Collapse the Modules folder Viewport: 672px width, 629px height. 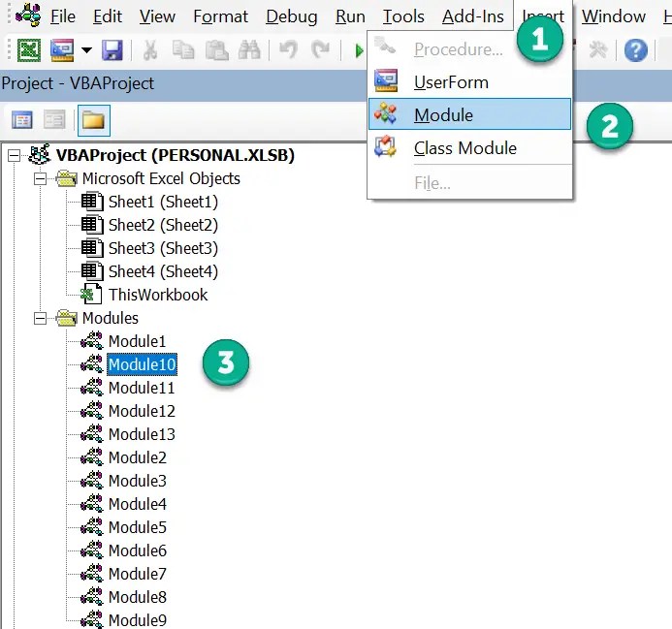(41, 318)
